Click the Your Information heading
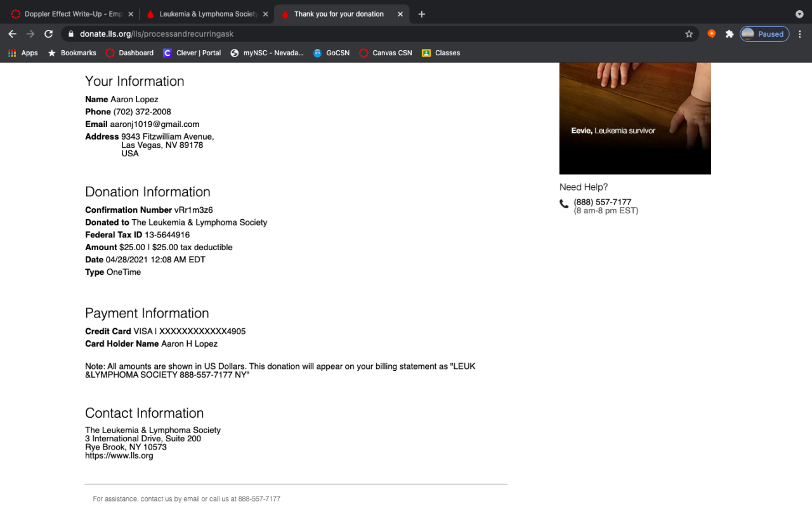 [x=134, y=81]
